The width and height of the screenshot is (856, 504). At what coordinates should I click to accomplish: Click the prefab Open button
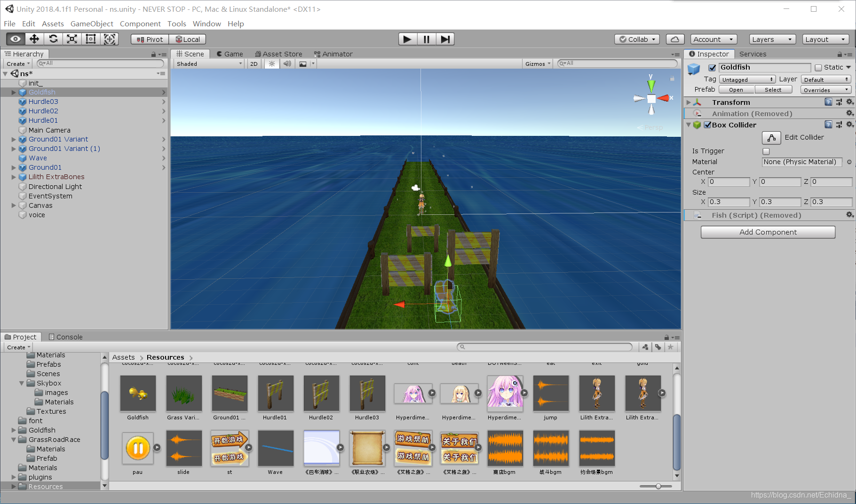[x=737, y=90]
